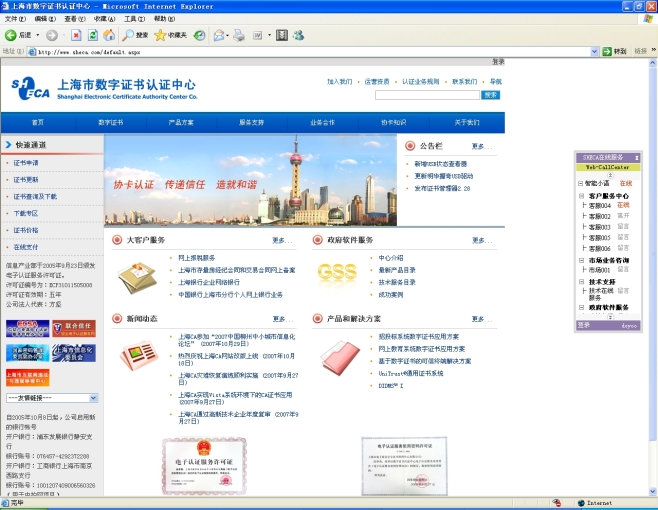
Task: Collapse the 智能小洒 tree node
Action: pyautogui.click(x=580, y=183)
